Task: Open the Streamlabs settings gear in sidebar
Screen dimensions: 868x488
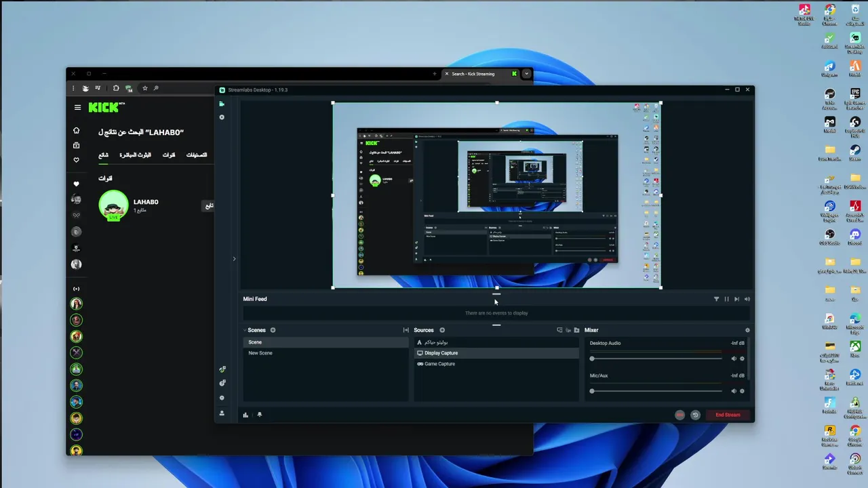Action: (222, 398)
